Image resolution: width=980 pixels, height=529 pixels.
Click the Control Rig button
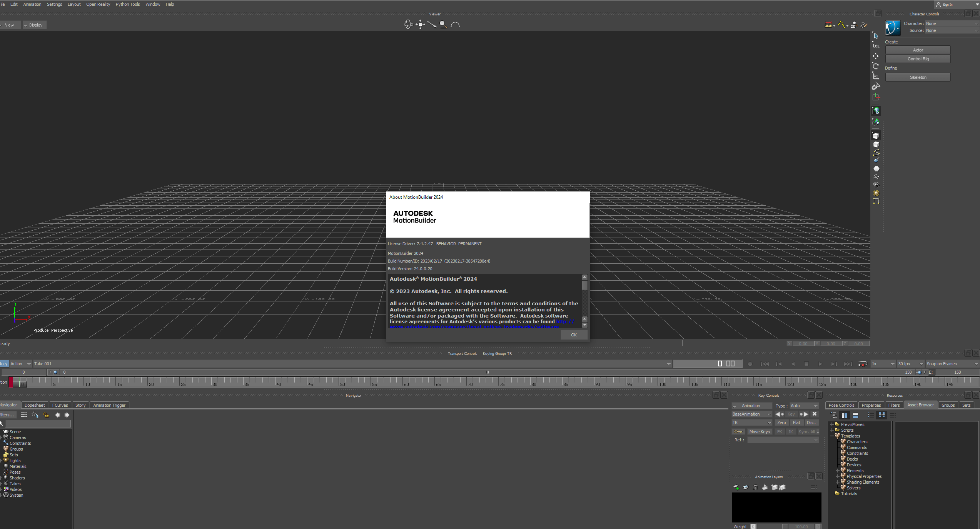[x=918, y=59]
